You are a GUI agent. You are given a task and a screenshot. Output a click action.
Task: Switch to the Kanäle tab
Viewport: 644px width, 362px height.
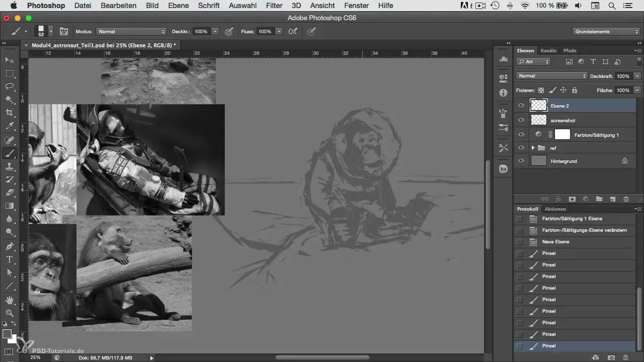pyautogui.click(x=548, y=50)
